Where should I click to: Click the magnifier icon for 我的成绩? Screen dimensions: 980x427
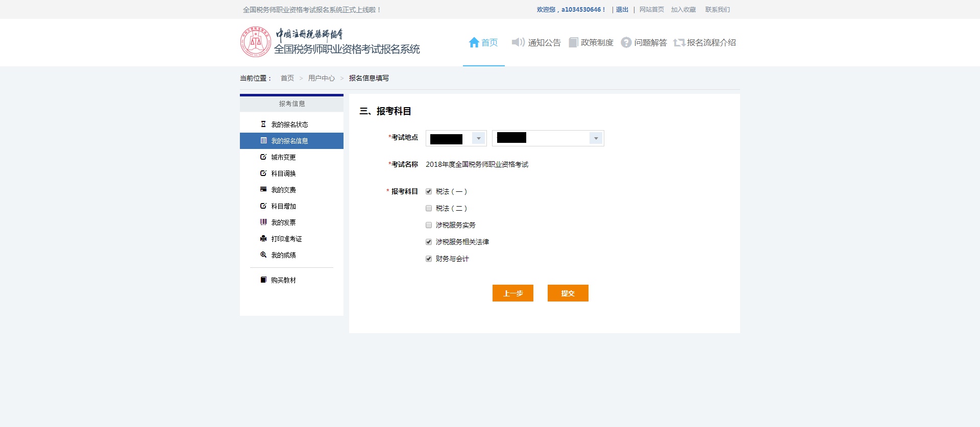[263, 255]
